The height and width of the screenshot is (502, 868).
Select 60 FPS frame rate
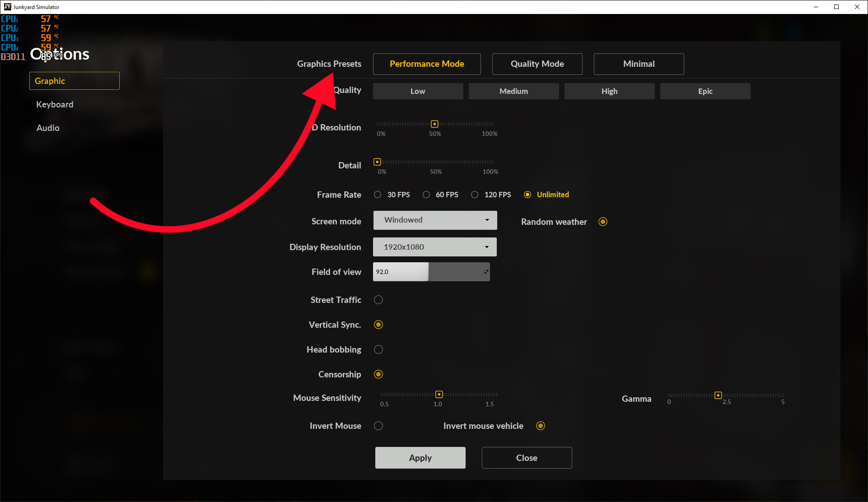[426, 195]
